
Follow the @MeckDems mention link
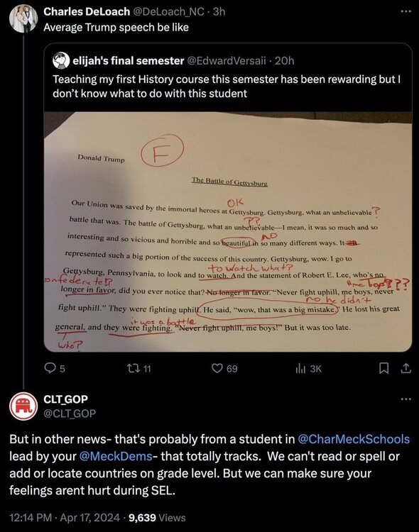point(116,456)
